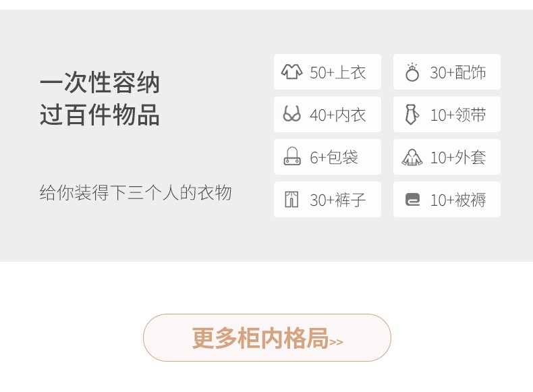The image size is (533, 392).
Task: Click the 30+裤子 card label
Action: point(337,200)
